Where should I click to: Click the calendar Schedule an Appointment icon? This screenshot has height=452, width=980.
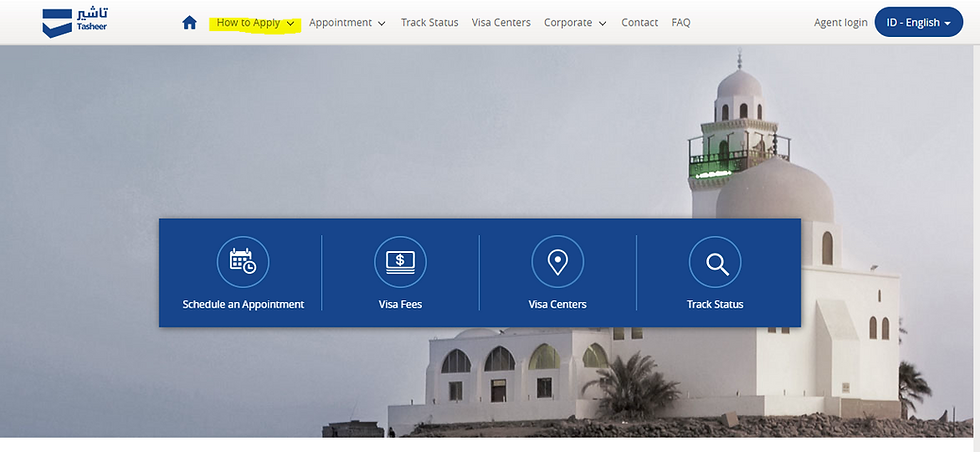pyautogui.click(x=243, y=262)
